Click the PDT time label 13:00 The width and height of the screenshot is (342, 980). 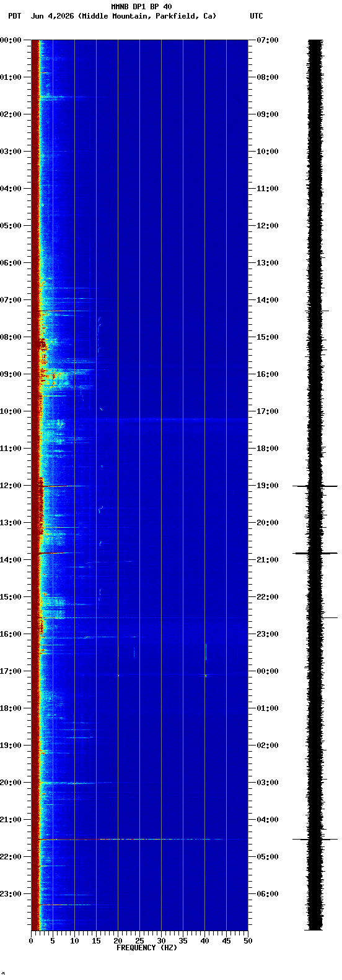point(11,523)
